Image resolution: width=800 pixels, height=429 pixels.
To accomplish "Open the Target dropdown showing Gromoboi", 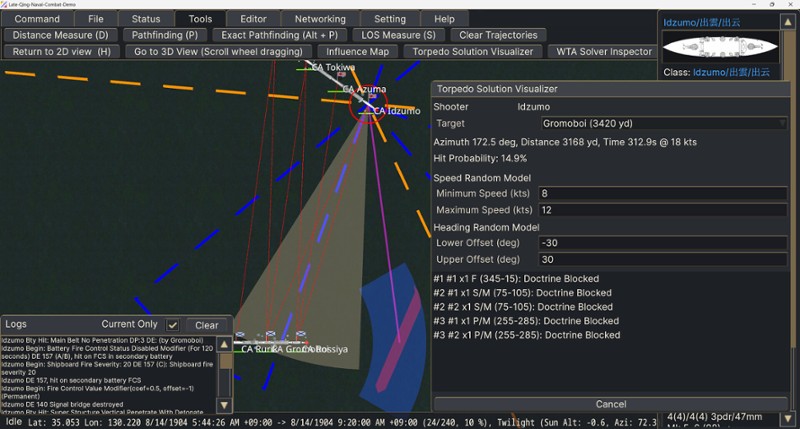I will (x=663, y=124).
